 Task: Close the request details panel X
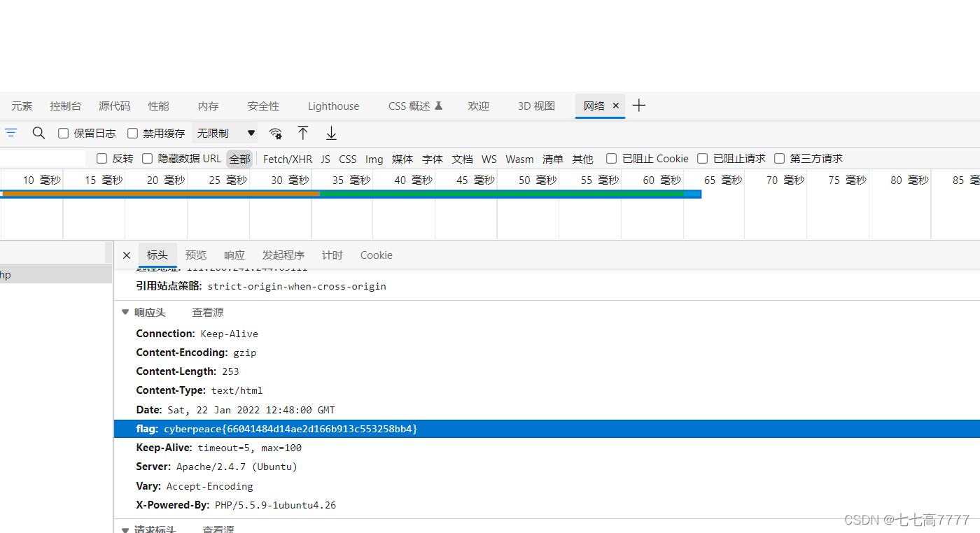127,255
